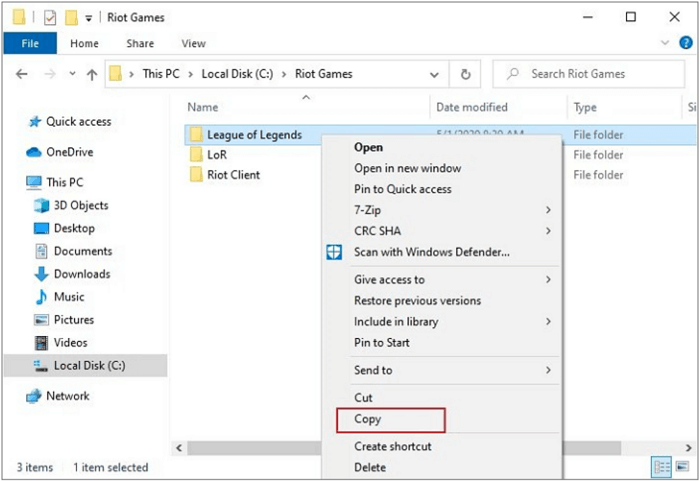Click the Back navigation arrow
This screenshot has height=481, width=700.
point(23,74)
